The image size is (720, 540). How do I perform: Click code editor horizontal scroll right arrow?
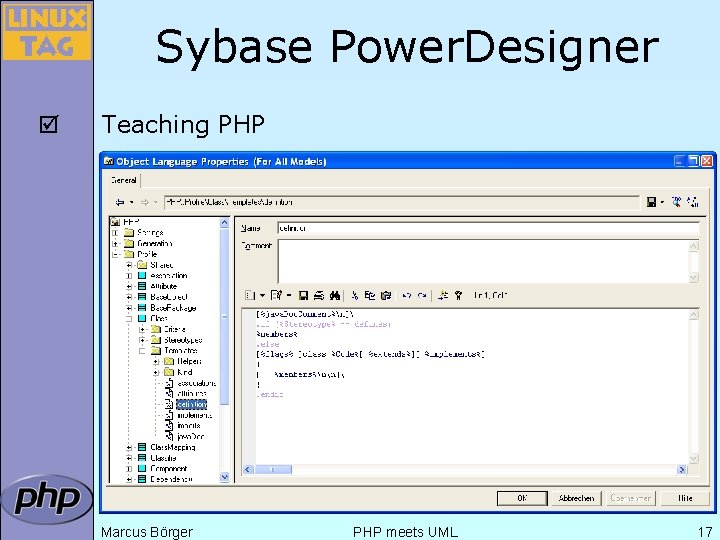pos(682,469)
